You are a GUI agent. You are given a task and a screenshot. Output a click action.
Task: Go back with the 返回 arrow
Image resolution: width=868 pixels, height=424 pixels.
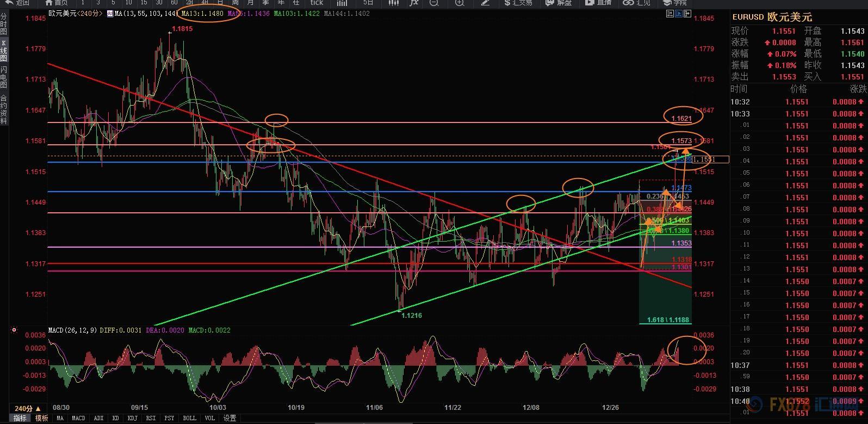pyautogui.click(x=16, y=3)
